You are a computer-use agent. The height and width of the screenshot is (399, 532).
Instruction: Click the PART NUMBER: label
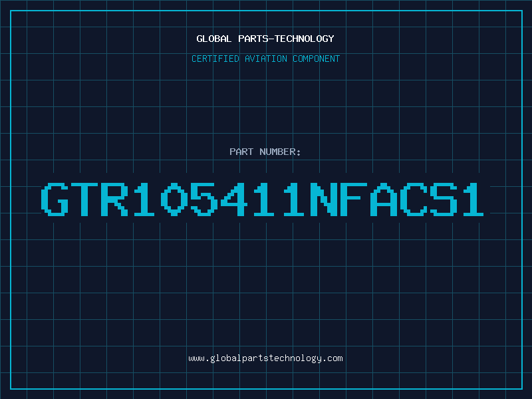pyautogui.click(x=265, y=152)
